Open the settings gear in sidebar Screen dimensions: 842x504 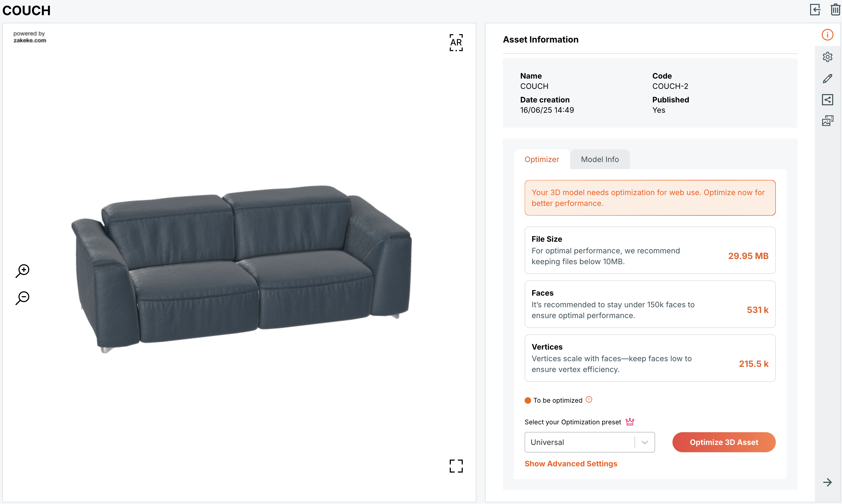click(x=827, y=57)
